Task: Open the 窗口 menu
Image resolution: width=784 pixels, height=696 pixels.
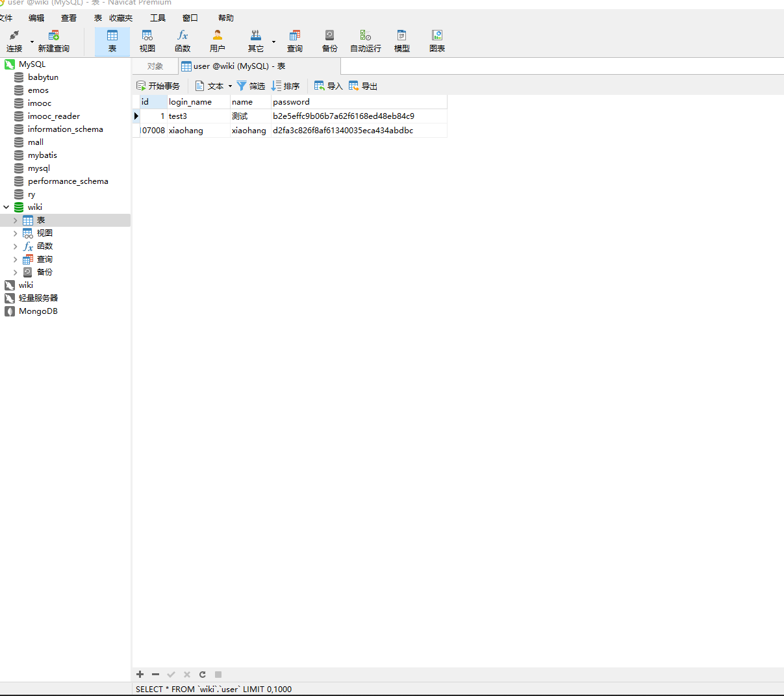Action: coord(190,18)
